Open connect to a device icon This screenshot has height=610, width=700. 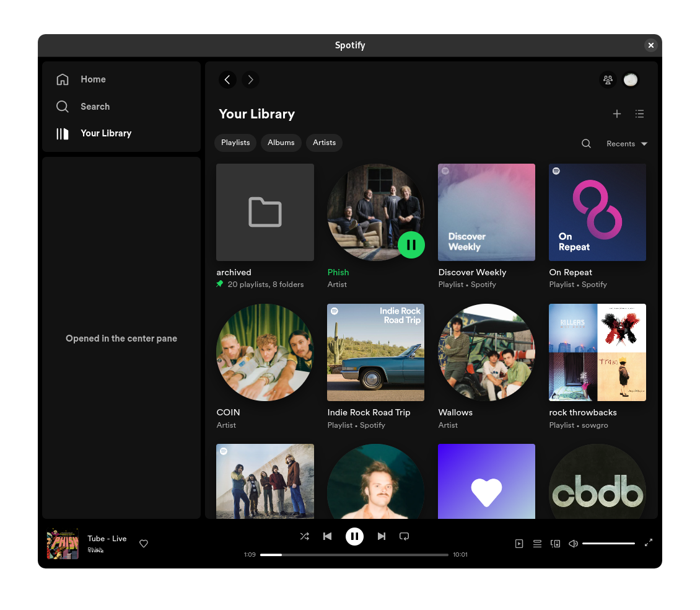556,544
